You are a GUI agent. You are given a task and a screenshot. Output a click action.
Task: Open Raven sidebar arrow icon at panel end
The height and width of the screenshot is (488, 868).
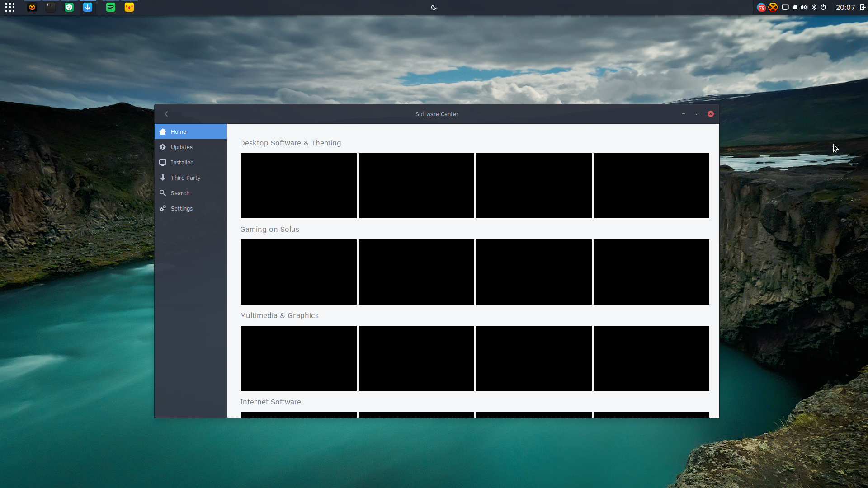pos(863,7)
